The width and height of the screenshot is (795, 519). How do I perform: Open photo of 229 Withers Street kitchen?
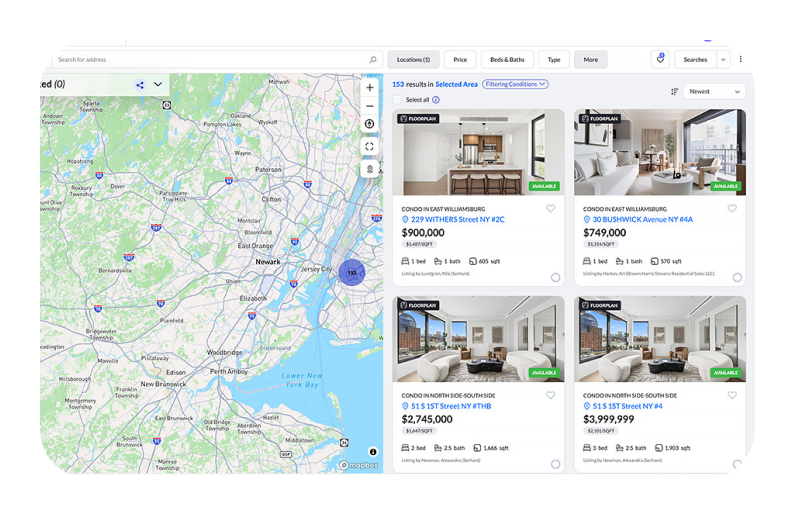click(478, 152)
